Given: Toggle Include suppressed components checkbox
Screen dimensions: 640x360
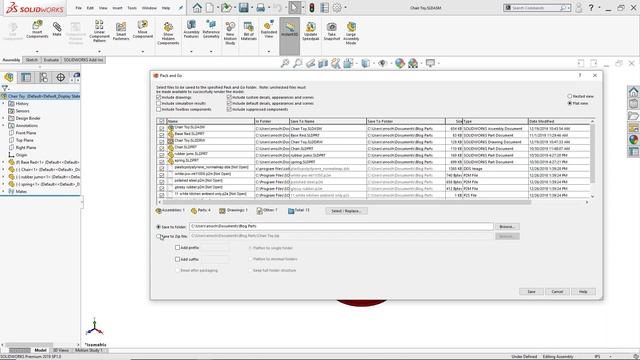Looking at the screenshot, I should [229, 109].
